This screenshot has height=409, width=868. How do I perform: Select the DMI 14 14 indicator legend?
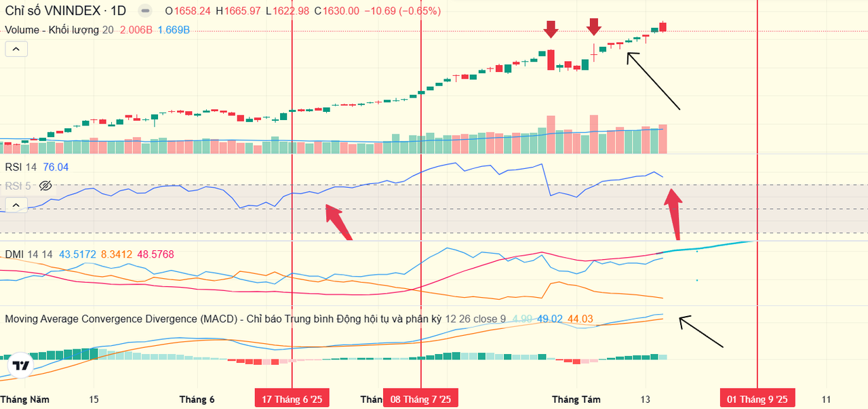[x=28, y=254]
